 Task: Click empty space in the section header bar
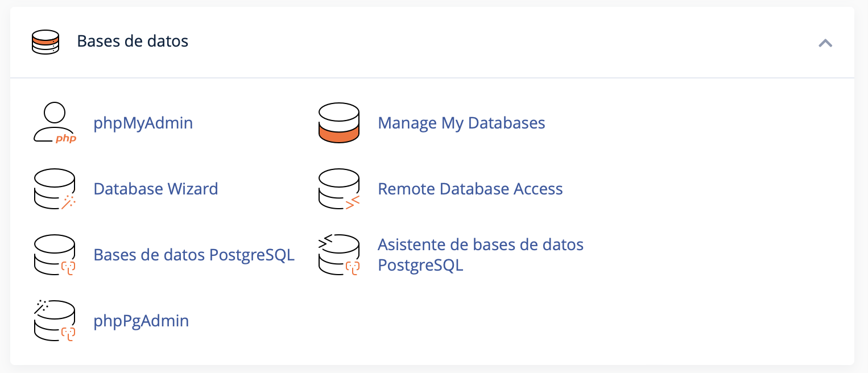483,42
